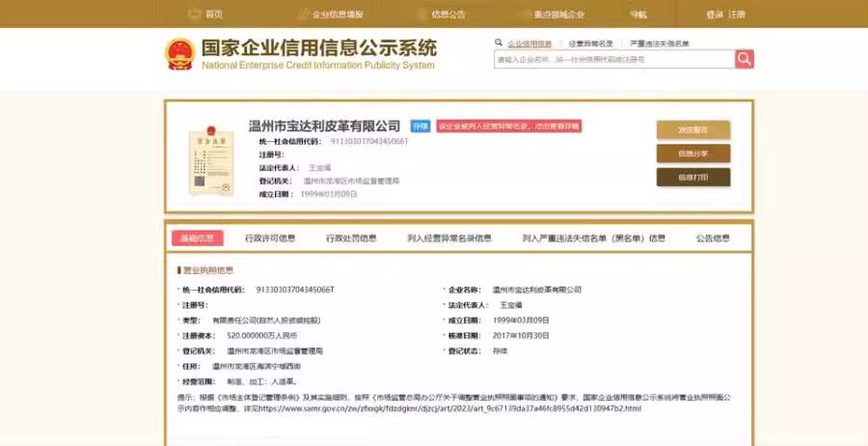
Task: Click the 住所 address value 温州市龙湾区海滨宁城西街
Action: click(257, 367)
